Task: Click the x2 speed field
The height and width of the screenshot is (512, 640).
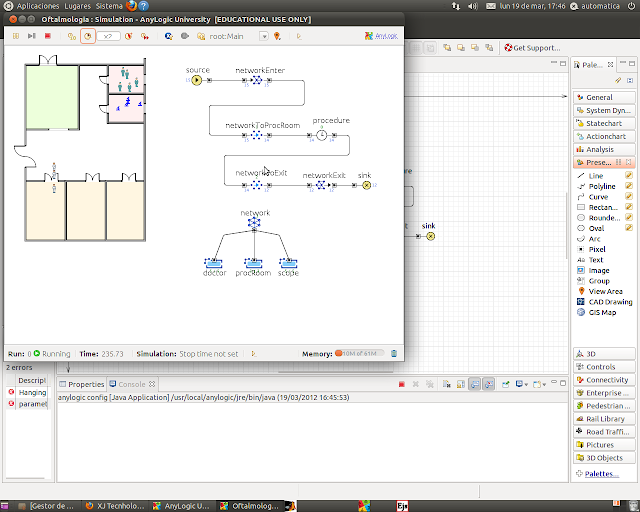Action: click(x=108, y=36)
